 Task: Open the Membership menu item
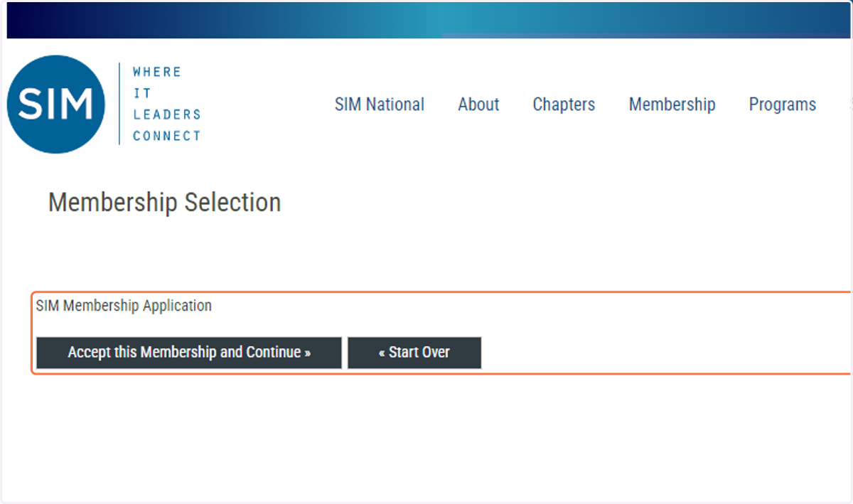coord(672,104)
